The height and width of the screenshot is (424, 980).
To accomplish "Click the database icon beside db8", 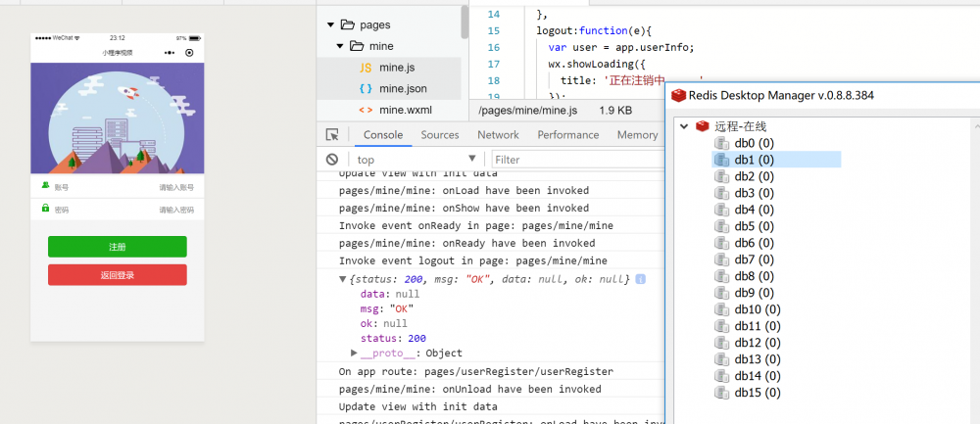I will (722, 276).
